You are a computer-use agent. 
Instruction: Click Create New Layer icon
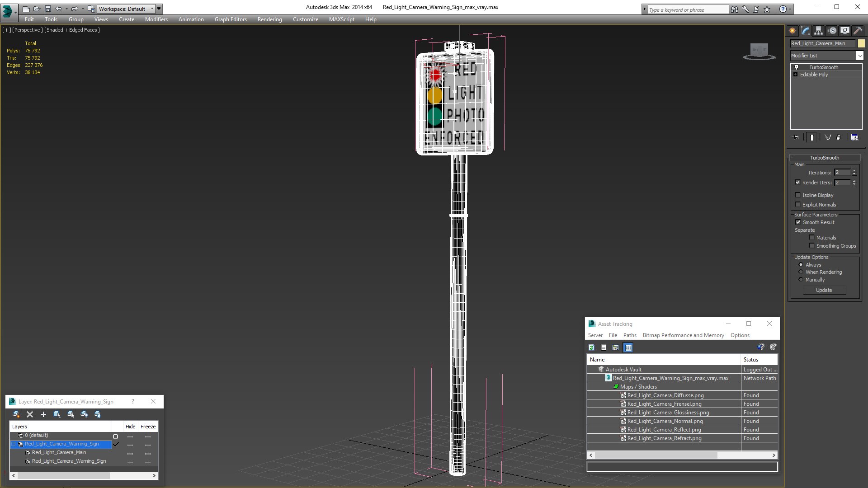click(x=16, y=414)
